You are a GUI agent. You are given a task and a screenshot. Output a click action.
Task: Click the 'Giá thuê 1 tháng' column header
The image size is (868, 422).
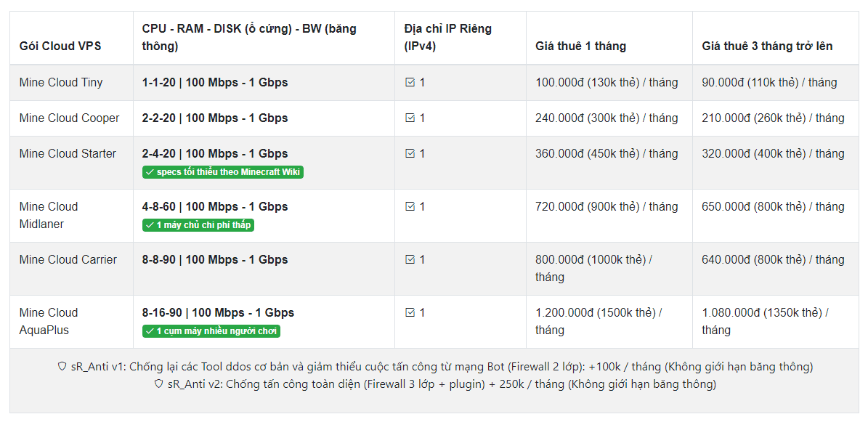coord(580,46)
